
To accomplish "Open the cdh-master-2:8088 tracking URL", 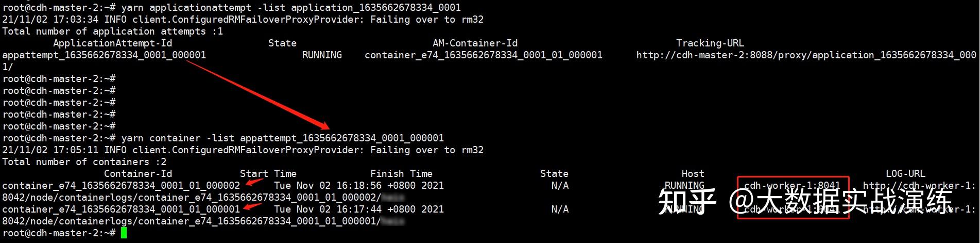I will (806, 55).
